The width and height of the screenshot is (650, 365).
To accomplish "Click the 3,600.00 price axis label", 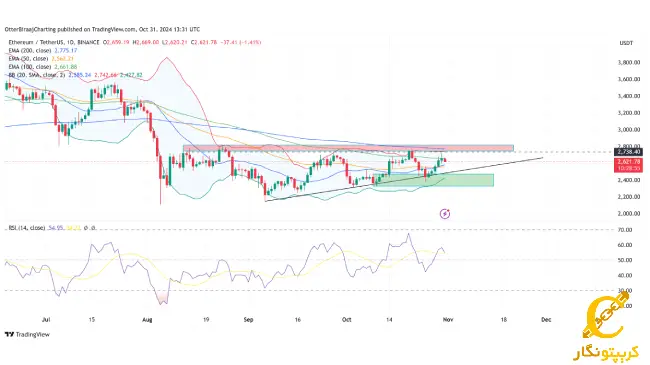I will [x=629, y=79].
